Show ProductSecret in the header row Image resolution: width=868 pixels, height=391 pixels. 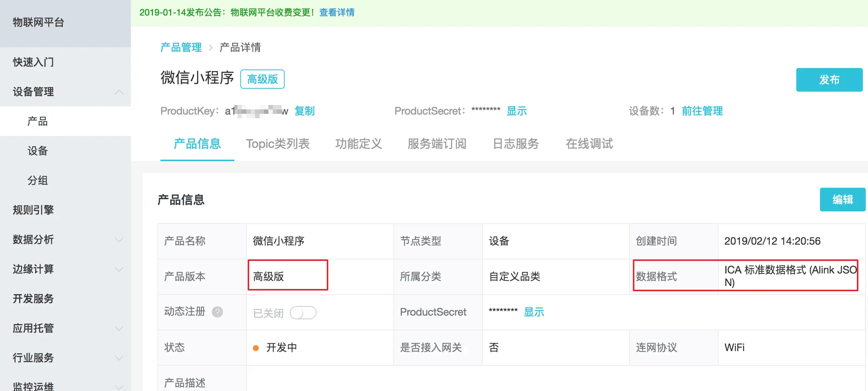[516, 111]
